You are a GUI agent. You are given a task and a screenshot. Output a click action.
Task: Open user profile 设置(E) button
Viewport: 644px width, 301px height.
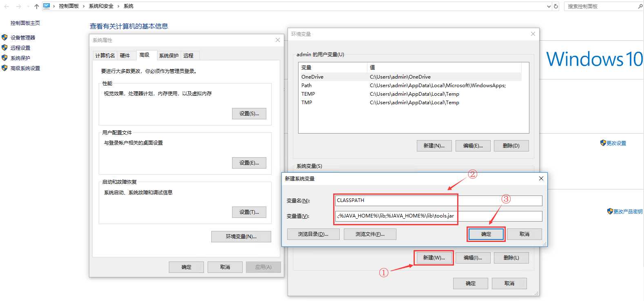tap(249, 163)
